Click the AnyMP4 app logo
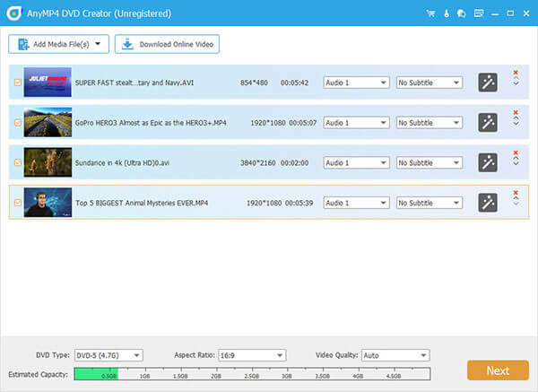Screen dimensions: 538x392 click(x=14, y=13)
